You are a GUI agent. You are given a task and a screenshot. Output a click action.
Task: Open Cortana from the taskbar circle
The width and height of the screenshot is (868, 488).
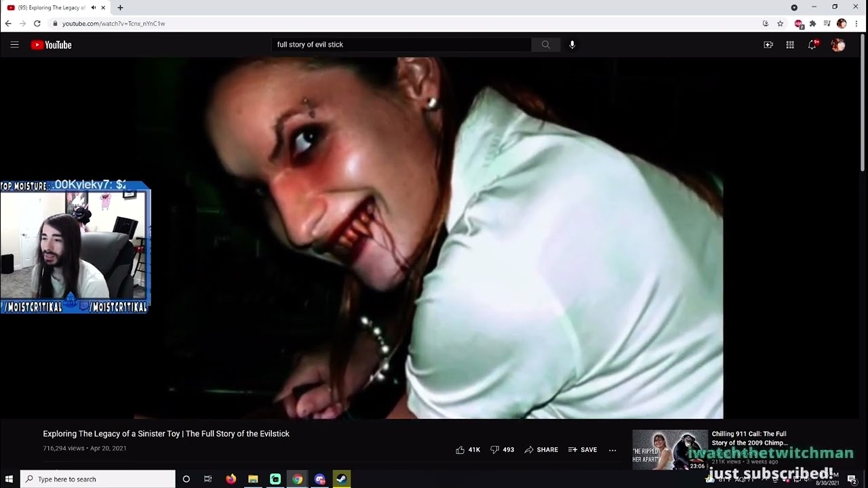click(x=186, y=479)
